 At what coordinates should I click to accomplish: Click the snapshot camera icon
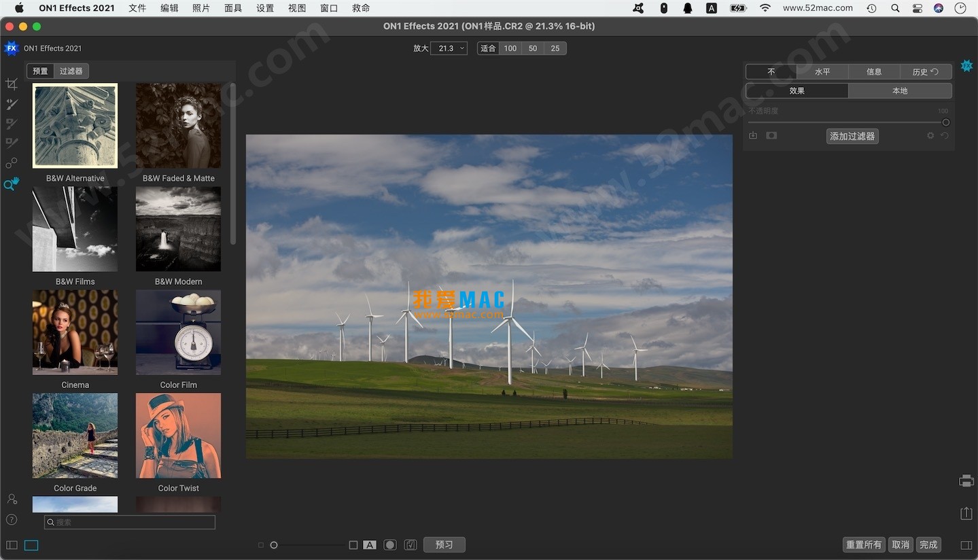pyautogui.click(x=771, y=136)
